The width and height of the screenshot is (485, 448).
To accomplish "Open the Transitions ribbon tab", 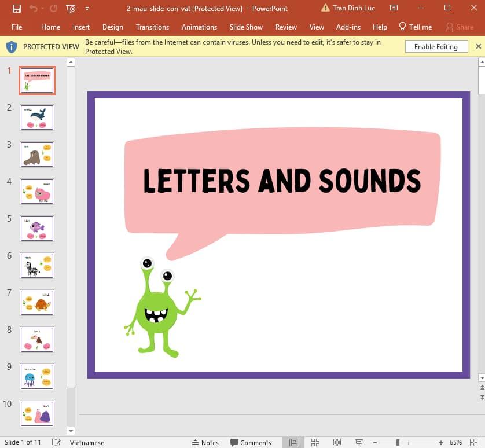I will click(x=152, y=27).
